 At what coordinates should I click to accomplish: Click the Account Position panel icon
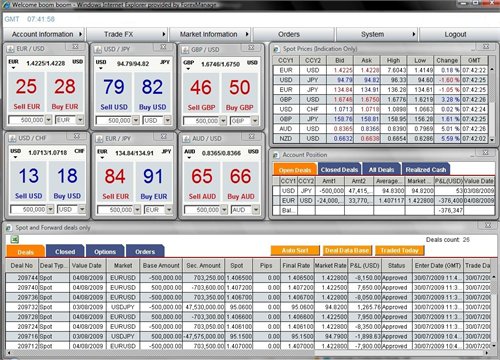(276, 155)
